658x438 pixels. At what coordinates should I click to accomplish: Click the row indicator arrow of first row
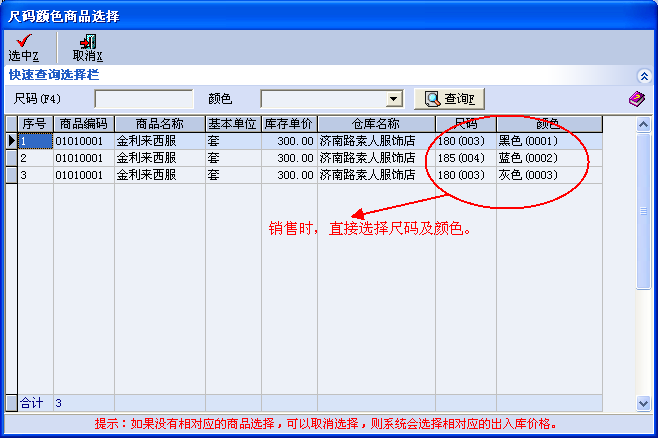[x=11, y=141]
